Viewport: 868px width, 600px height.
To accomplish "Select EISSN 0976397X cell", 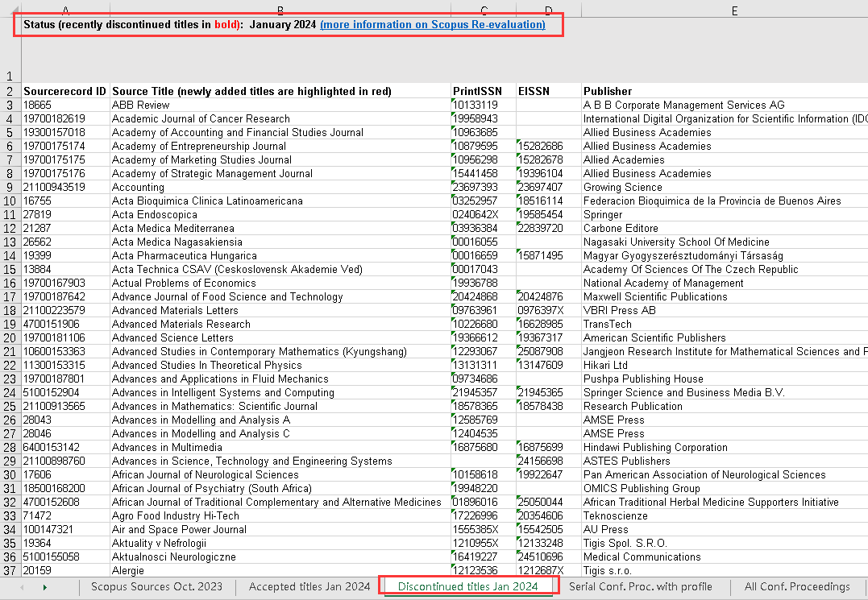I will pyautogui.click(x=549, y=310).
